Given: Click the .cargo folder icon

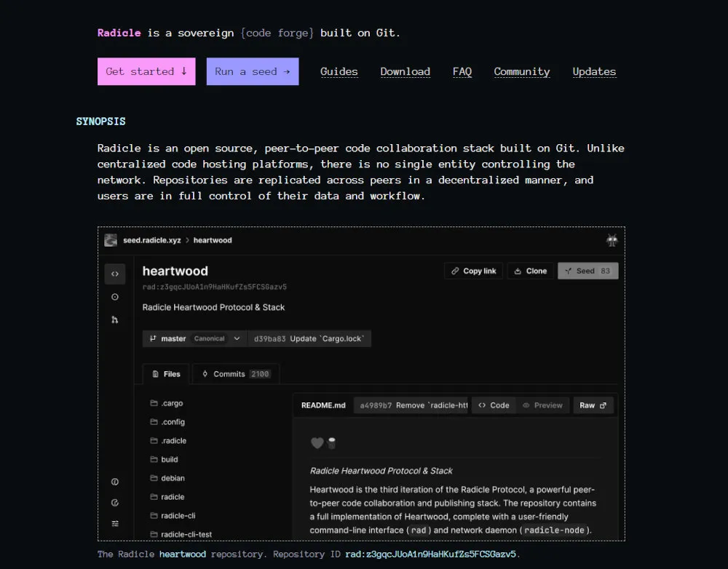Looking at the screenshot, I should click(x=154, y=403).
